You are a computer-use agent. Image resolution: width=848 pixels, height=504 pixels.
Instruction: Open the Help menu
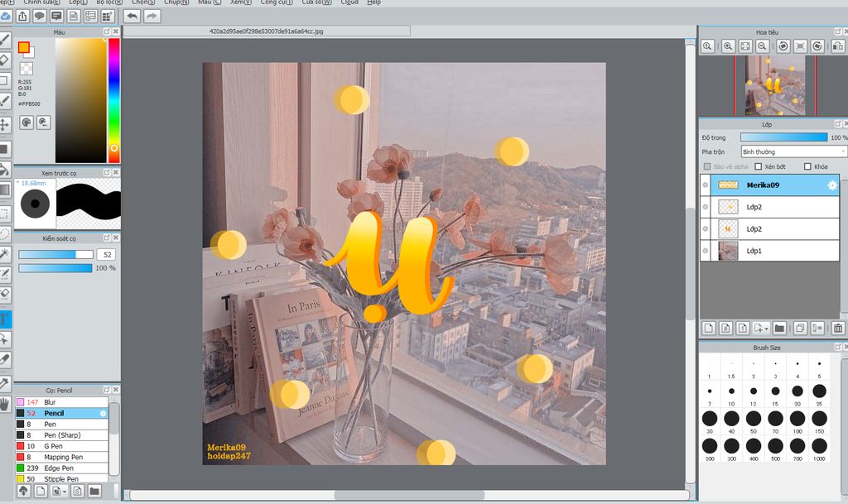[373, 2]
